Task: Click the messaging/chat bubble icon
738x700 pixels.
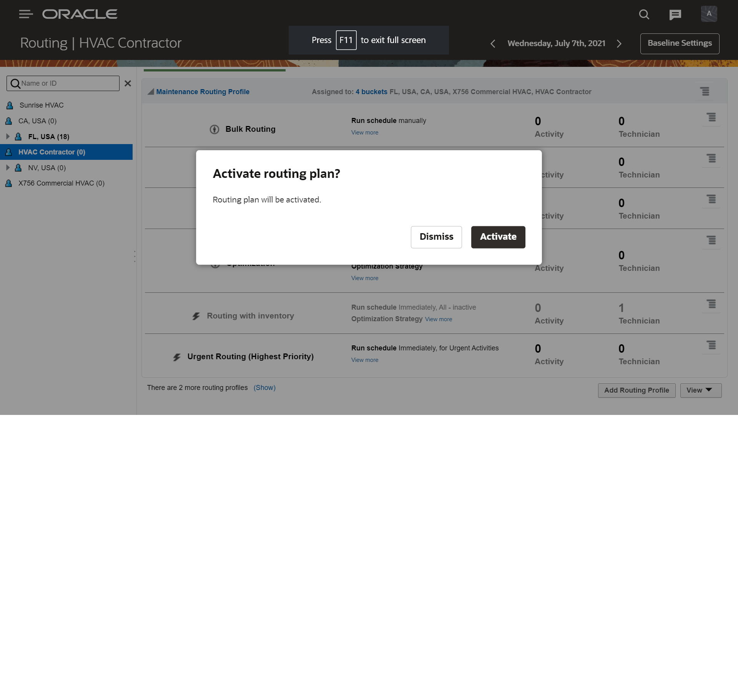Action: (674, 14)
